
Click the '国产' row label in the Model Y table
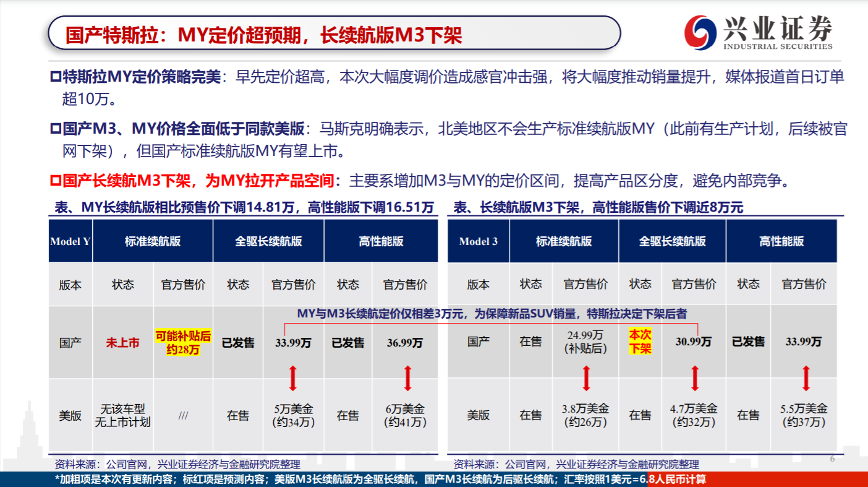tap(70, 342)
